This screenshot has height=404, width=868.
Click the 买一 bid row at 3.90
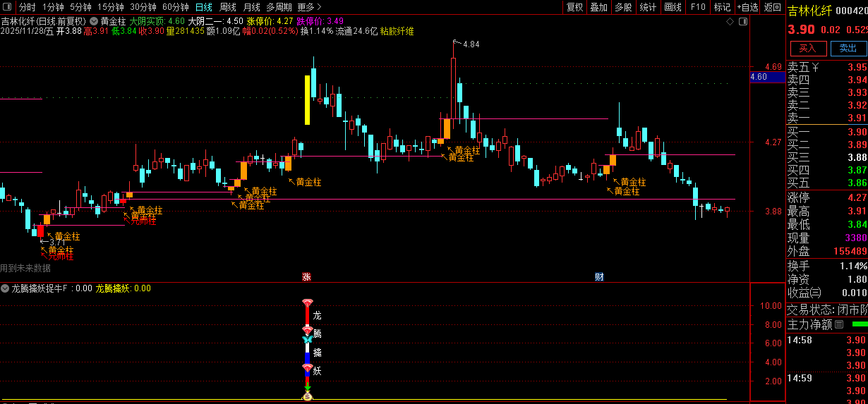827,132
